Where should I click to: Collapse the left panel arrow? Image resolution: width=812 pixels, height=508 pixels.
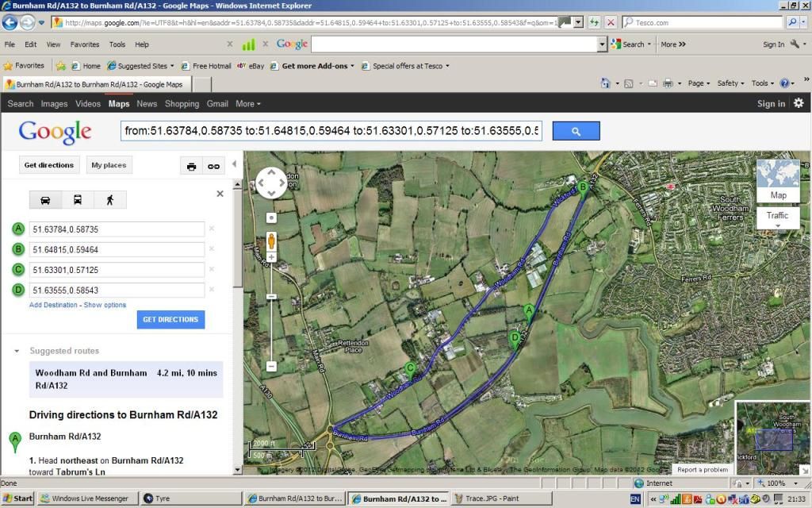click(x=235, y=164)
